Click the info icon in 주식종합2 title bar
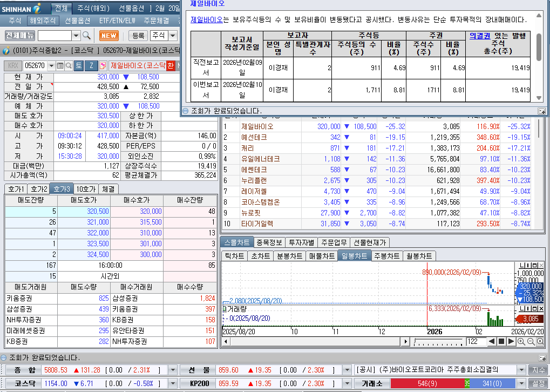The image size is (550, 392). tap(6, 51)
